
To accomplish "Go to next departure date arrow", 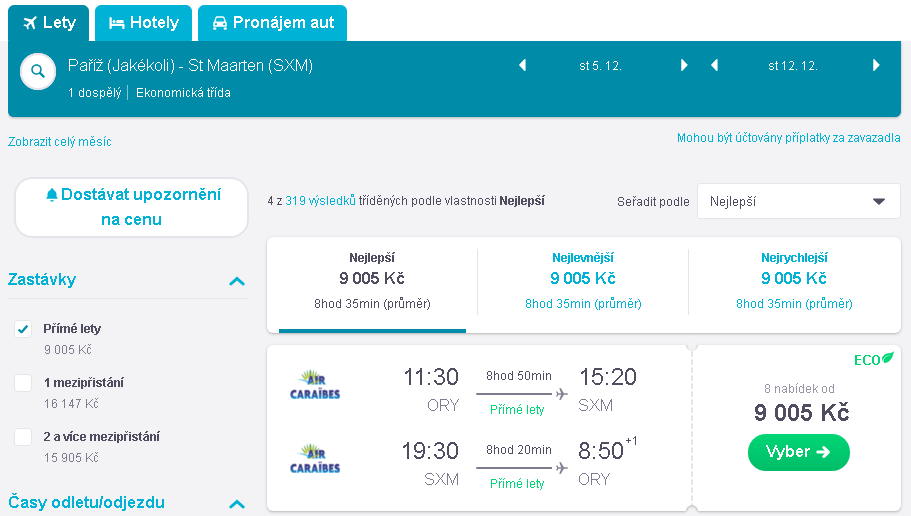I will (x=684, y=65).
